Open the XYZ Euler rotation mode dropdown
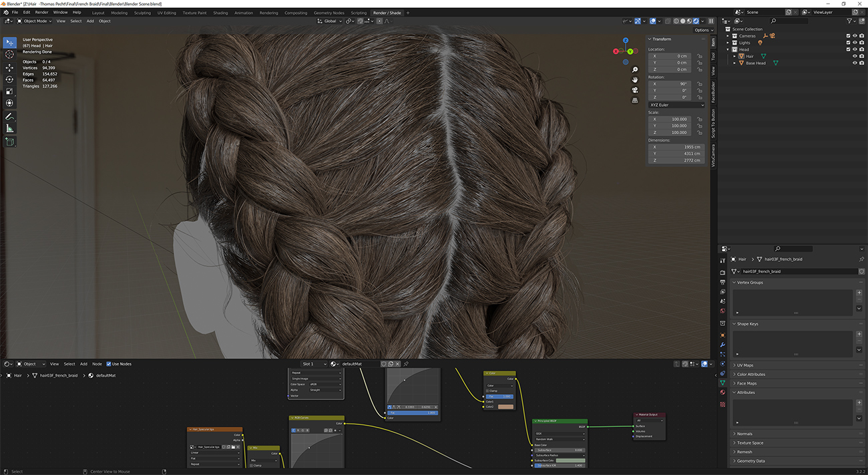Image resolution: width=868 pixels, height=475 pixels. pos(676,105)
